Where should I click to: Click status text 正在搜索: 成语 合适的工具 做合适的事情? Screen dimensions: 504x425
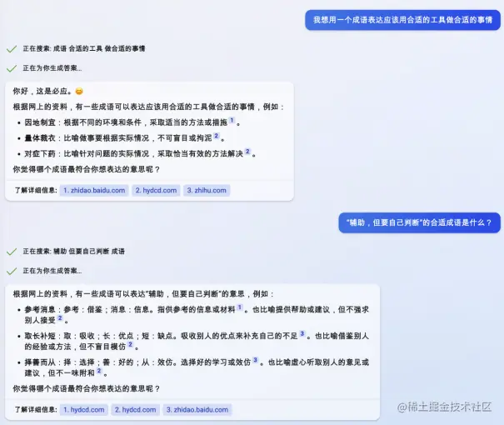coord(84,49)
